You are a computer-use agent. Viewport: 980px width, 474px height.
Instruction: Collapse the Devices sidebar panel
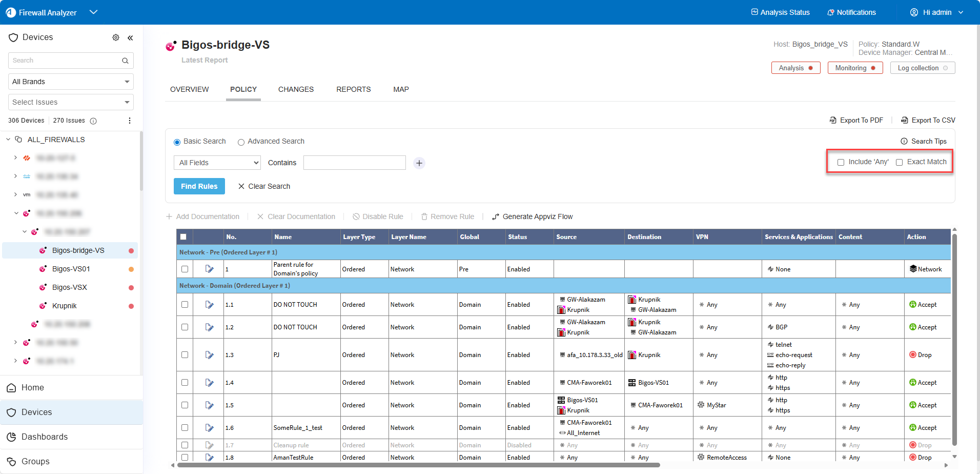pyautogui.click(x=130, y=37)
